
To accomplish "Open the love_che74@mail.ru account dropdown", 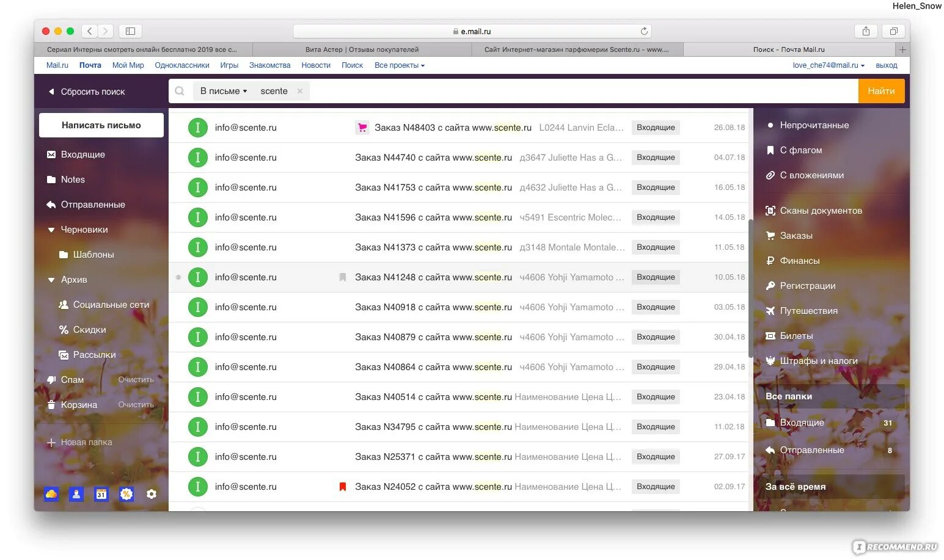I will [829, 65].
